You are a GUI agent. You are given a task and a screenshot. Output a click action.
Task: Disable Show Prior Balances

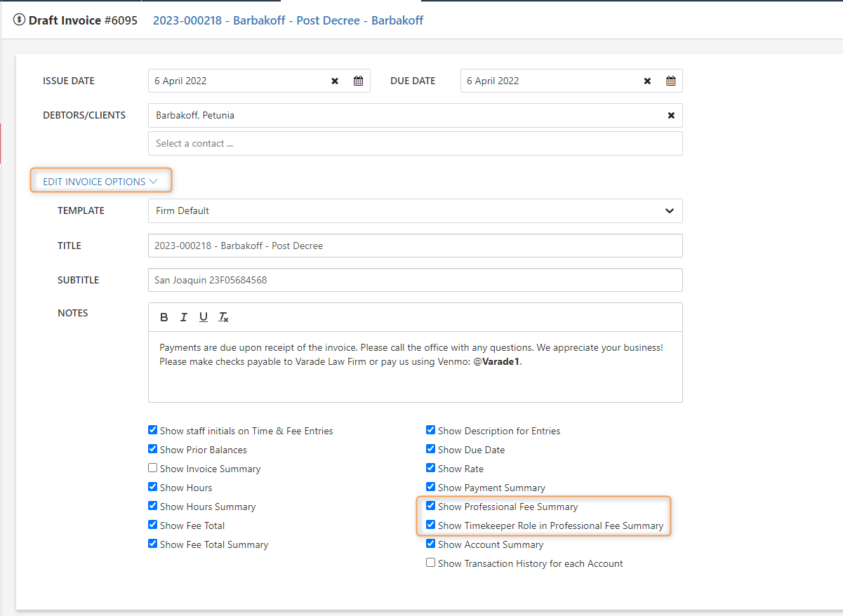[152, 448]
